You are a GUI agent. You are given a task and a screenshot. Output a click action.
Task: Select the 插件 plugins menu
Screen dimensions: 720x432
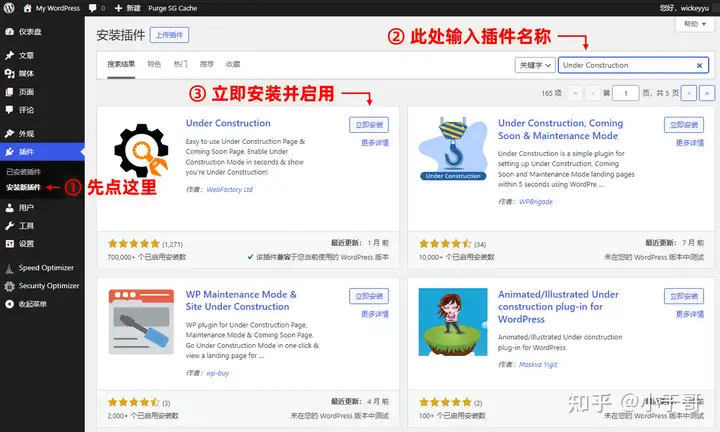pyautogui.click(x=42, y=151)
